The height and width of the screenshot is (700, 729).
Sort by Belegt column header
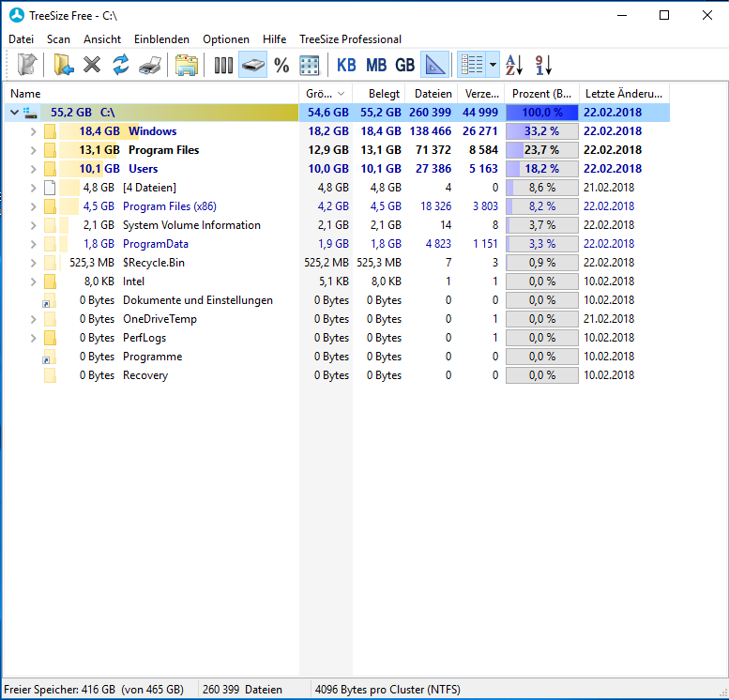[379, 94]
